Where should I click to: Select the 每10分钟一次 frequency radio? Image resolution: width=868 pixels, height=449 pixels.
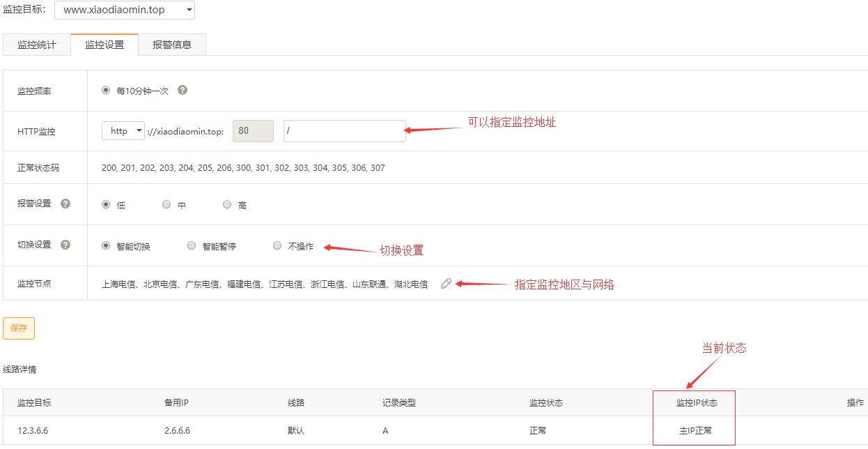106,90
